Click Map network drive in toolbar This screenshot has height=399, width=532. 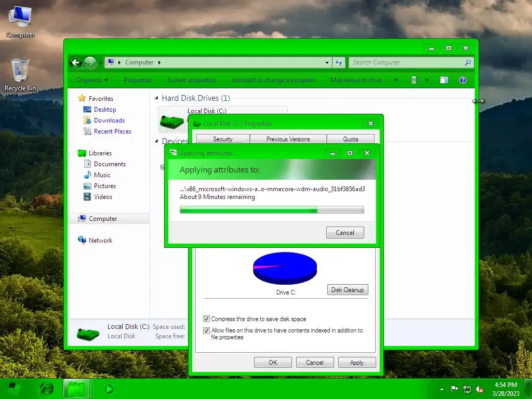tap(356, 80)
